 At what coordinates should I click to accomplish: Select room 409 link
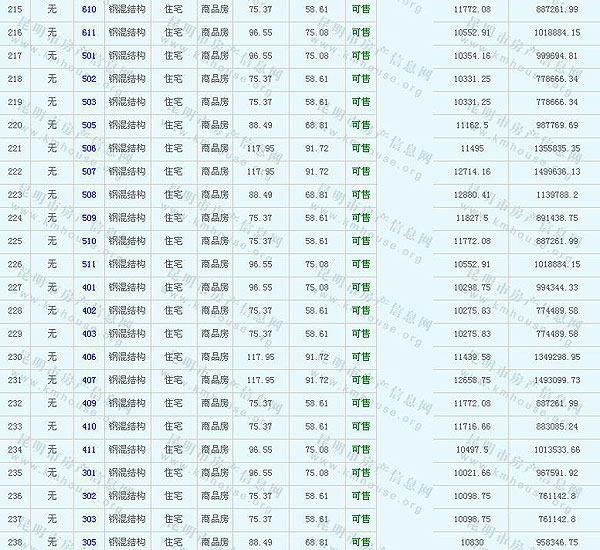[x=89, y=403]
